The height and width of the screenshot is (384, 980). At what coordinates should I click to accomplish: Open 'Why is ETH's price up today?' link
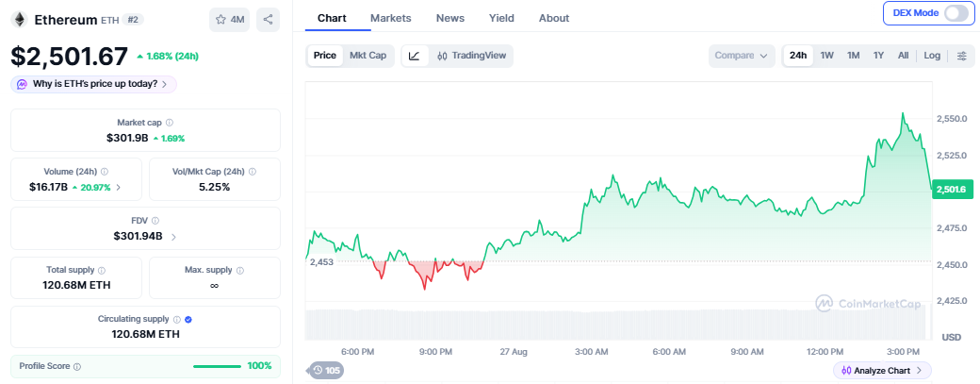click(x=93, y=84)
